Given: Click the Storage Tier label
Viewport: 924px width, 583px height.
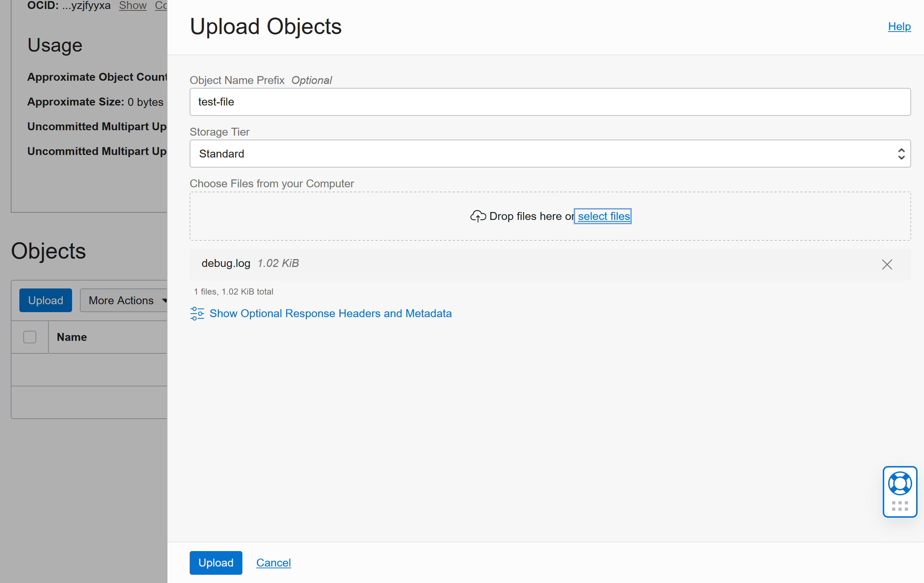Looking at the screenshot, I should pos(219,132).
